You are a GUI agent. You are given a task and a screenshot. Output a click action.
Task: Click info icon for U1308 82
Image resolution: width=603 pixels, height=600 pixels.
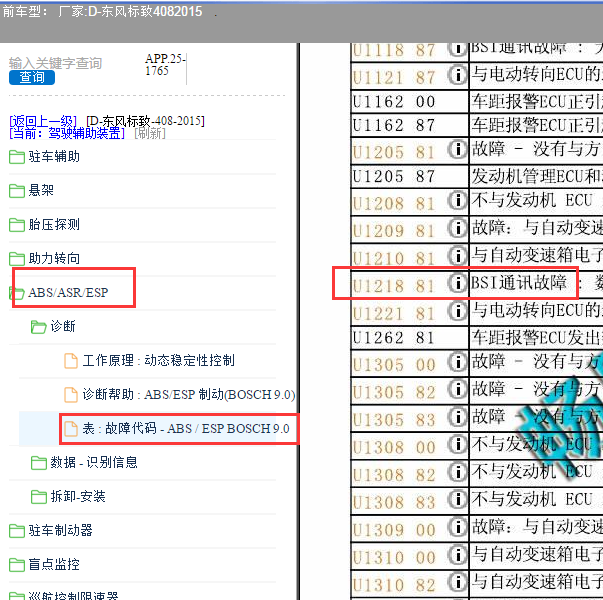[457, 472]
